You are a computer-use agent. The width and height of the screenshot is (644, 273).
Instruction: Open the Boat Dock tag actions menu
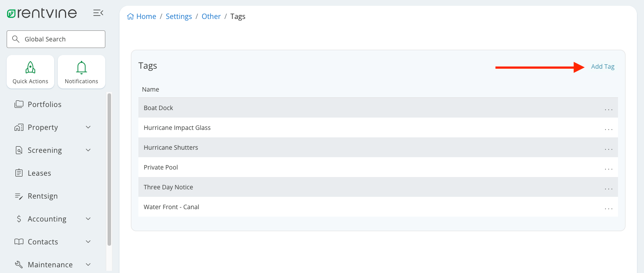point(609,109)
